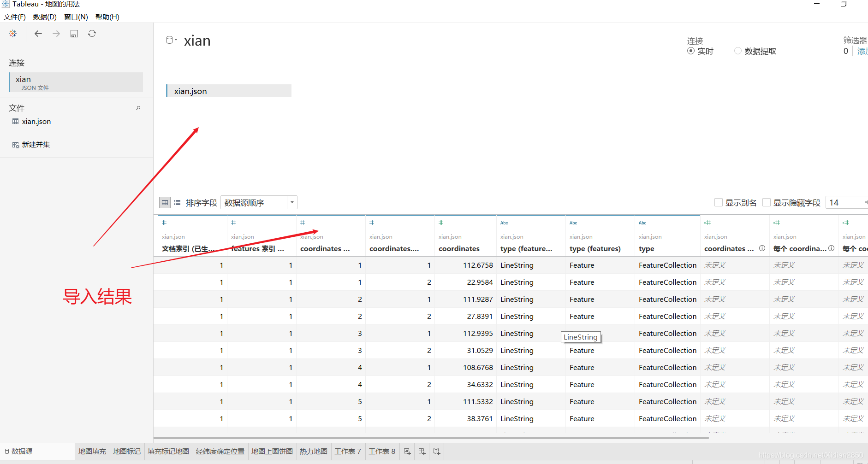The height and width of the screenshot is (464, 868).
Task: Open info icon on 每个 coordina... column
Action: pyautogui.click(x=832, y=248)
